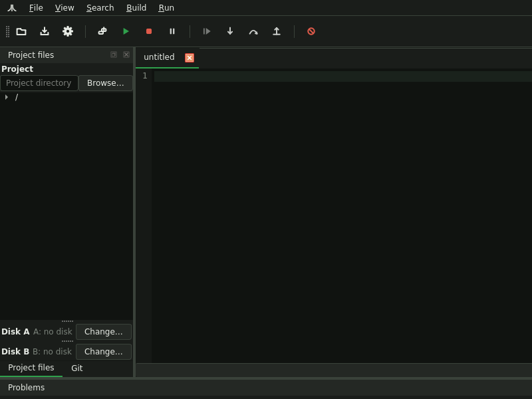
Task: Click the step into down-arrow icon
Action: [x=230, y=31]
